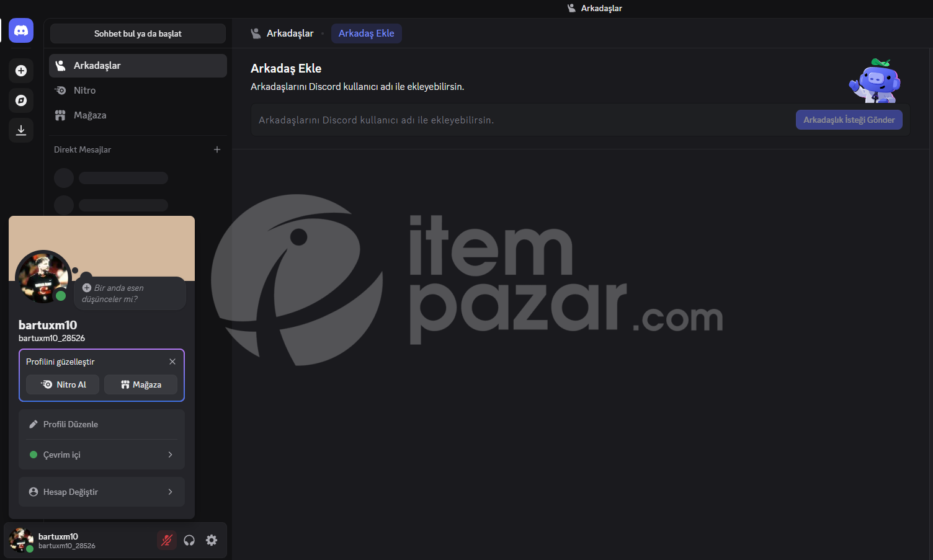This screenshot has width=933, height=560.
Task: Add status 'Bir anda esen düşünceler mi?'
Action: (x=130, y=293)
